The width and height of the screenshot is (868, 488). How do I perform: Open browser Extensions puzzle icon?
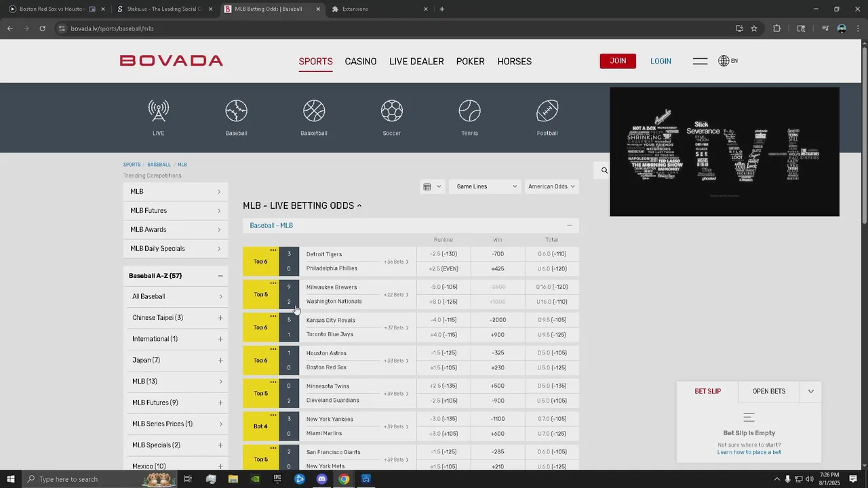tap(777, 28)
